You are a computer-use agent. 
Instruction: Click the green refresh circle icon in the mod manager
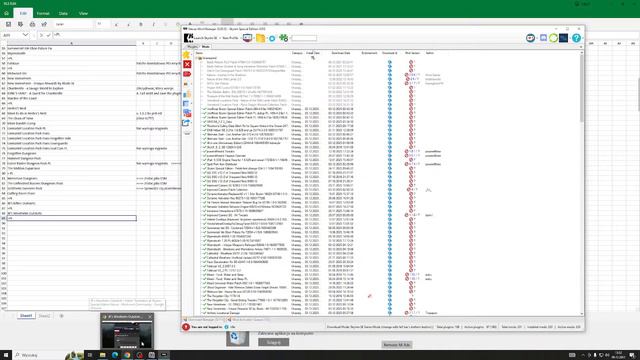pos(553,38)
